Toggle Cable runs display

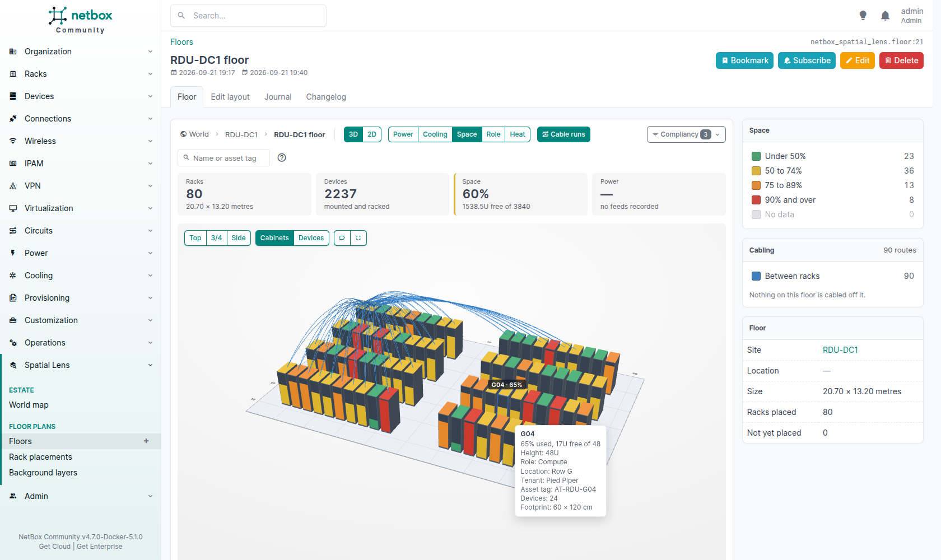tap(563, 134)
